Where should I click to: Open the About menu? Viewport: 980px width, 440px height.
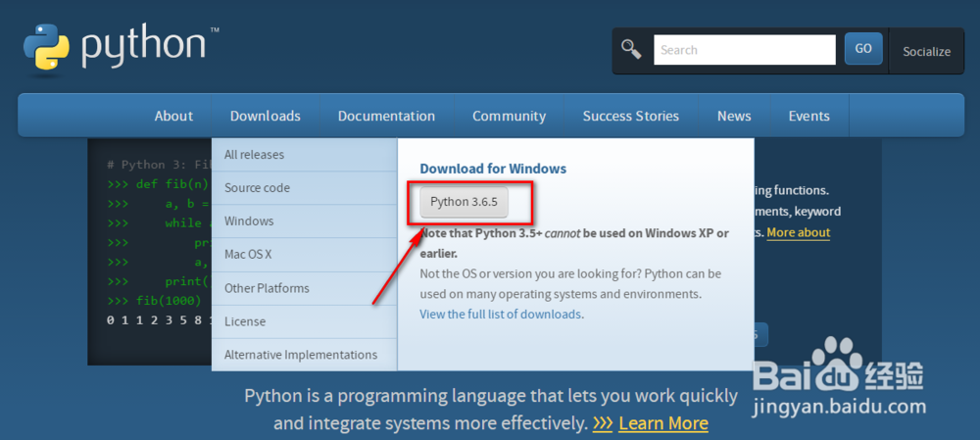(x=173, y=116)
